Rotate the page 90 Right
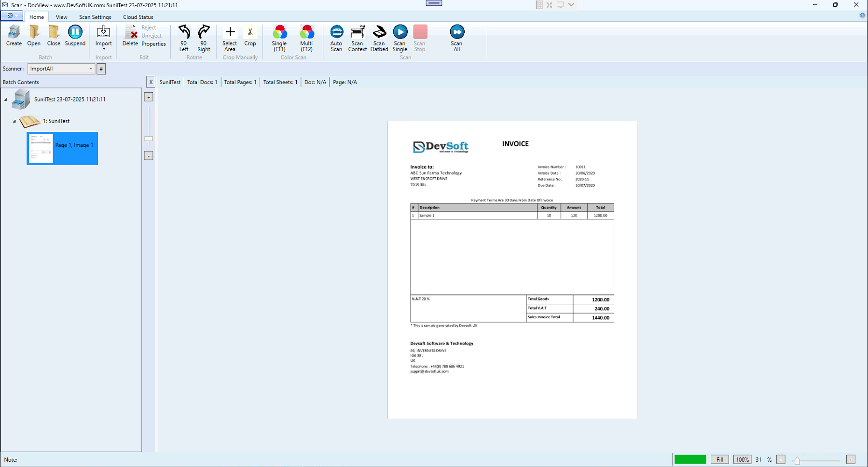Screen dimensions: 868x467 (204, 38)
